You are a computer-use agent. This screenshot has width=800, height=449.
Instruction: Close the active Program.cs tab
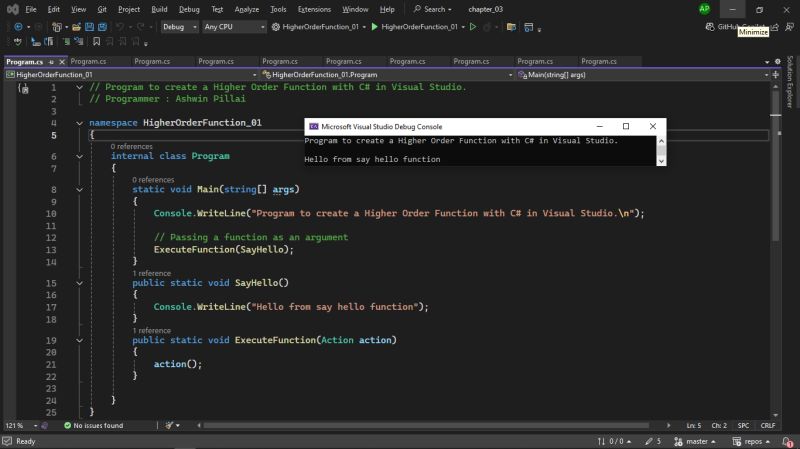click(x=62, y=62)
